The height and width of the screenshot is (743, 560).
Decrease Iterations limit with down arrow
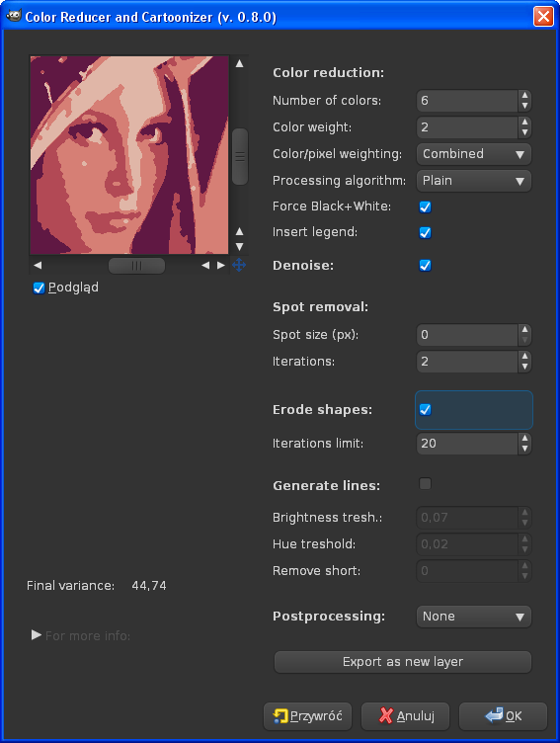524,449
